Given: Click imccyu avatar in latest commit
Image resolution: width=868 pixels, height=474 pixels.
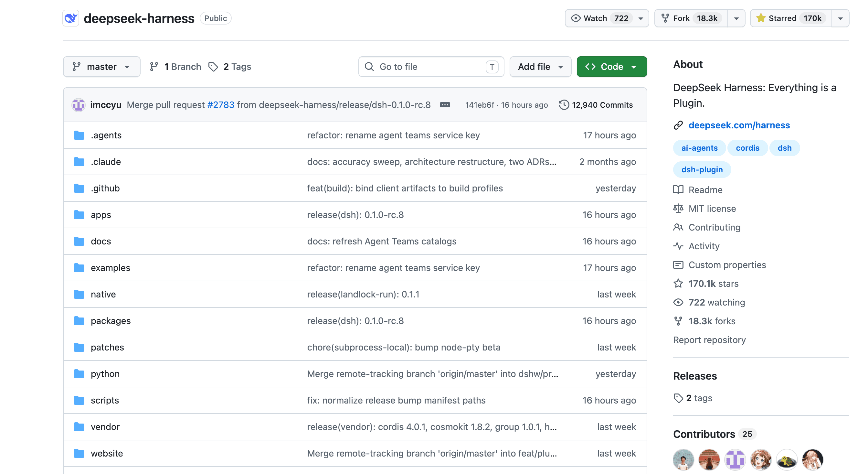Looking at the screenshot, I should tap(79, 105).
